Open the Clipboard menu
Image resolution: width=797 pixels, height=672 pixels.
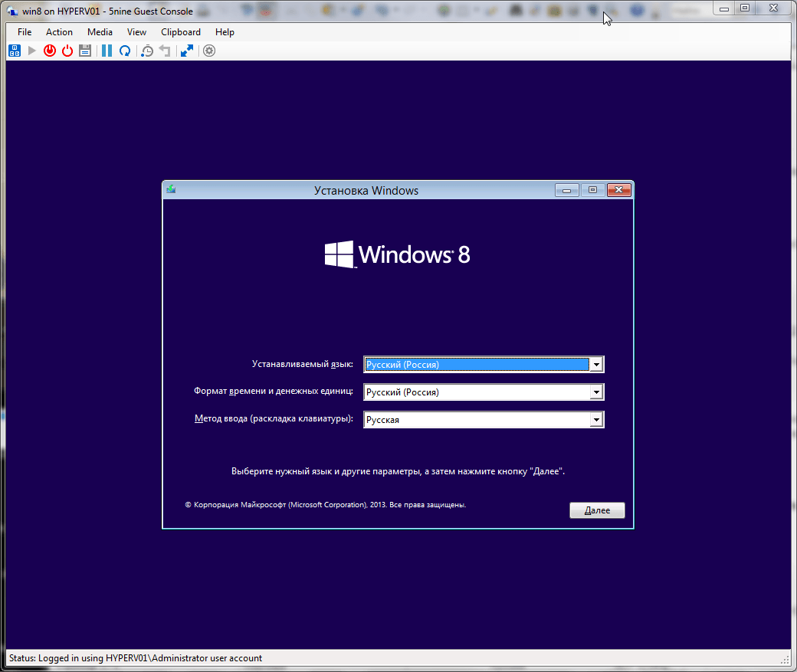pos(181,32)
